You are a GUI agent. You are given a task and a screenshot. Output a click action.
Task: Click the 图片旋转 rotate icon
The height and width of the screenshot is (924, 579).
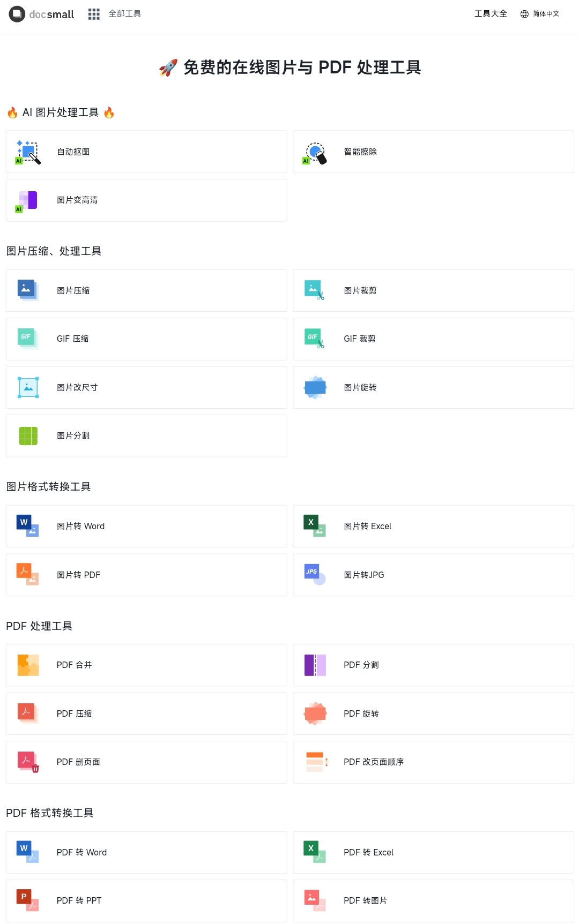(315, 387)
